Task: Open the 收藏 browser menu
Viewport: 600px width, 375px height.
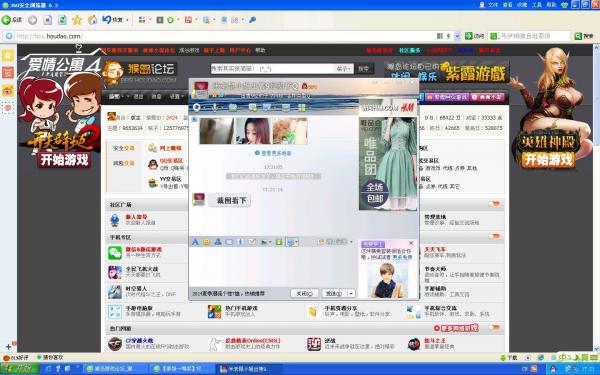Action: pos(522,5)
